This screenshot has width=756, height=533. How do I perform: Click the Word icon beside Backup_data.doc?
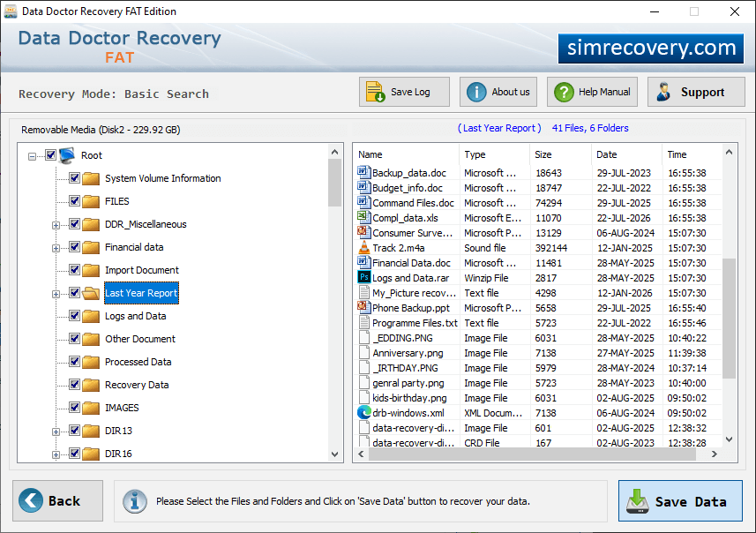(363, 172)
